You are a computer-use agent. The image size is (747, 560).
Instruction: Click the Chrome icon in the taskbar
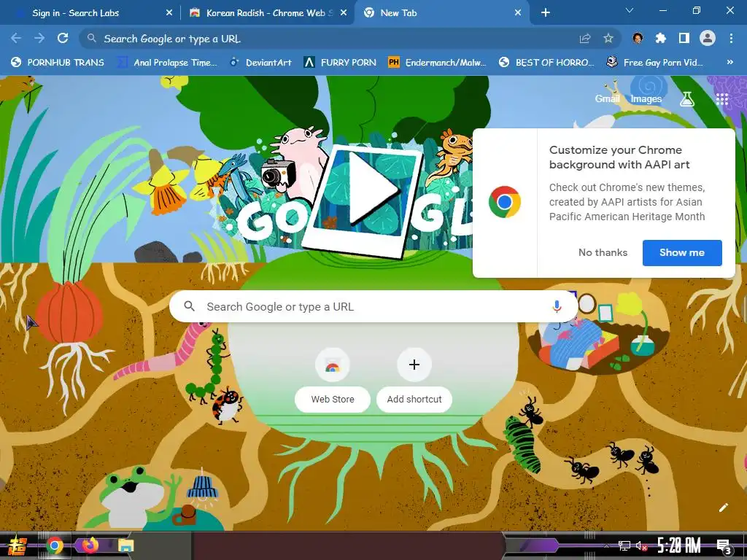[x=55, y=545]
